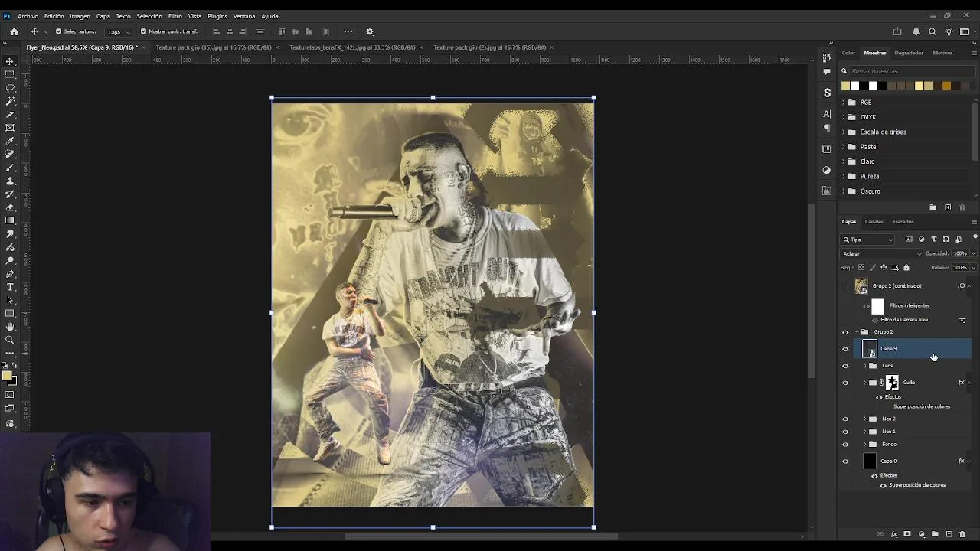Hide the Lens group
This screenshot has height=551, width=980.
(x=845, y=366)
